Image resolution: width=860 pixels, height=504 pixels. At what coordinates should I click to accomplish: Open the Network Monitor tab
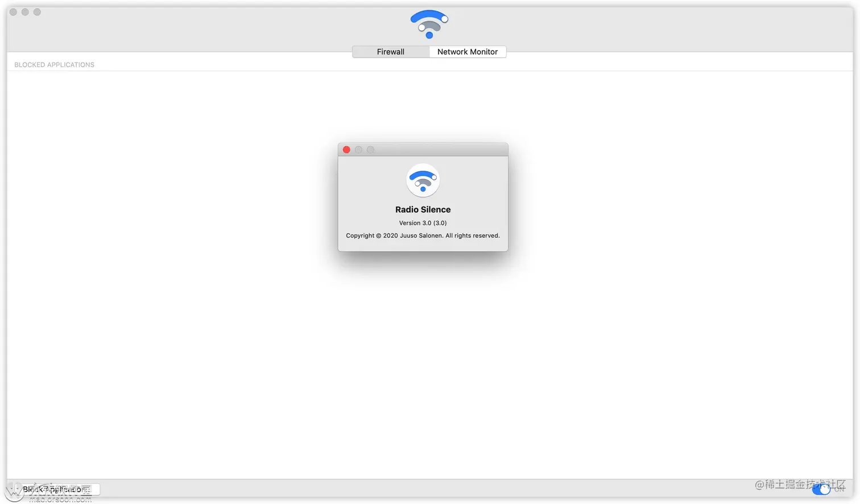468,52
